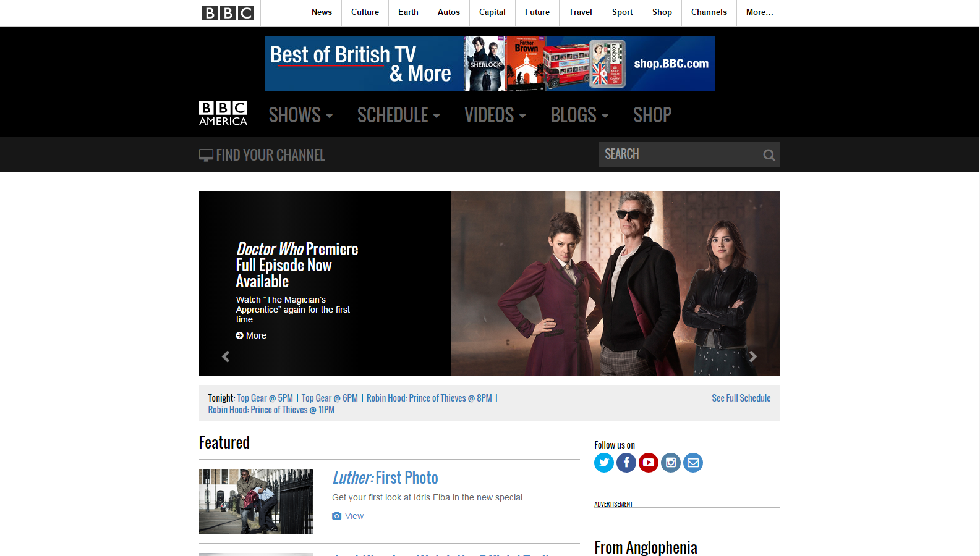Viewport: 980px width, 556px height.
Task: Click the Luther first photo thumbnail
Action: [x=256, y=501]
